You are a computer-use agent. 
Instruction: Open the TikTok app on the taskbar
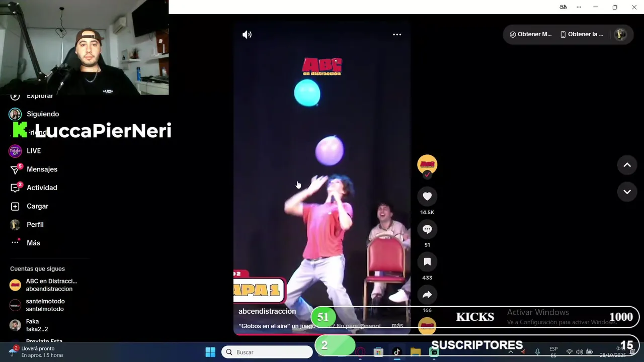tap(397, 352)
